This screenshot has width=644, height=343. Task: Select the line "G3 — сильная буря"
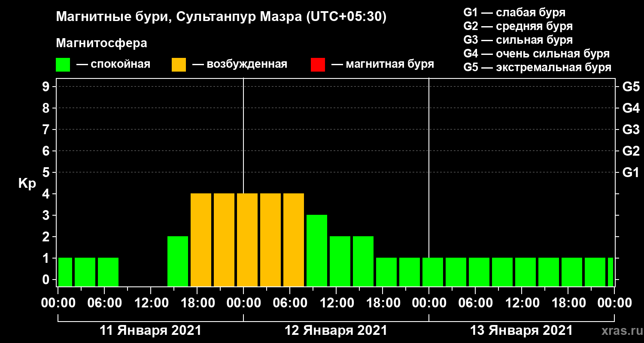point(518,40)
